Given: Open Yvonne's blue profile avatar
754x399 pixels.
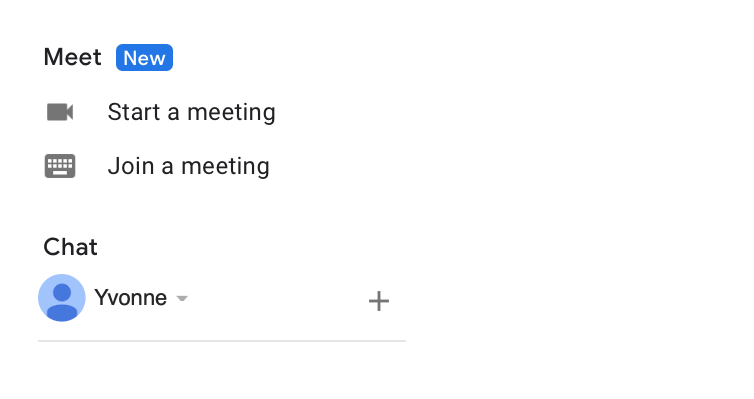Looking at the screenshot, I should (x=62, y=298).
